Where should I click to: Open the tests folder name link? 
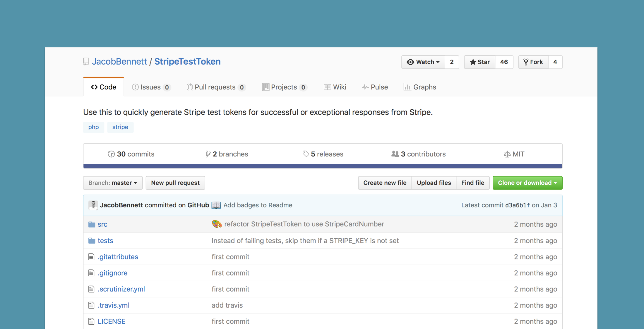click(105, 240)
